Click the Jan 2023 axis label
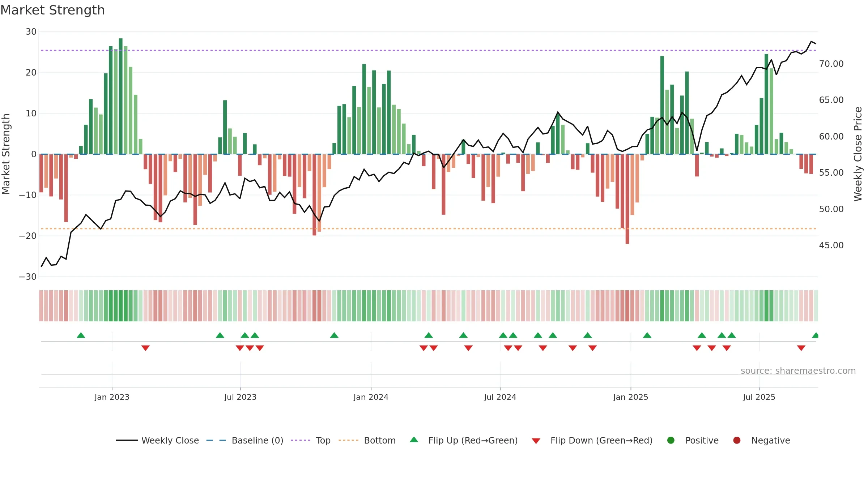This screenshot has width=868, height=488. (x=112, y=397)
